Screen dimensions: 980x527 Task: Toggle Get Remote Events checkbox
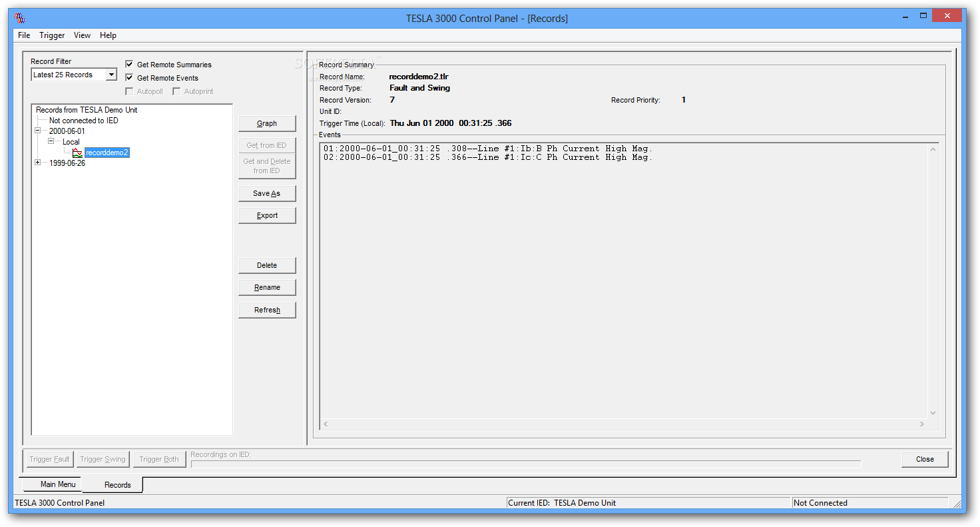point(129,78)
